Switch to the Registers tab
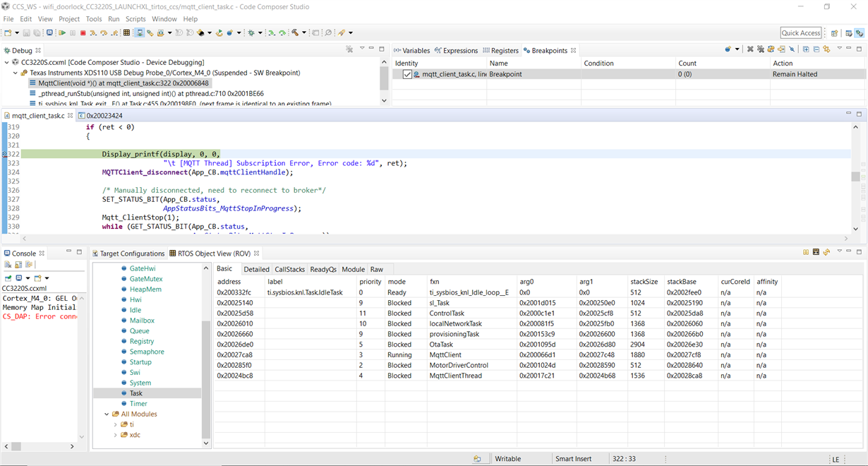 pos(504,51)
